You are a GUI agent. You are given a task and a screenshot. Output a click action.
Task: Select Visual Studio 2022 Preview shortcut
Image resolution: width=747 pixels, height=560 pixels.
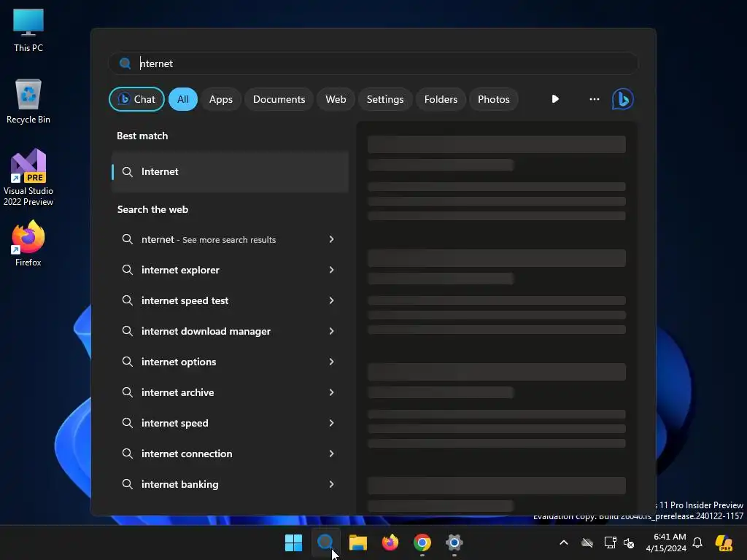coord(28,178)
